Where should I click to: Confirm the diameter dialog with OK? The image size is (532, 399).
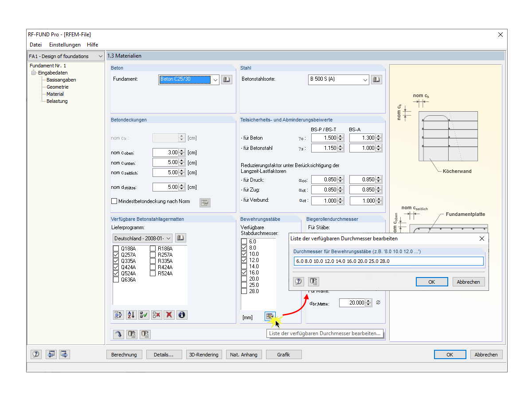pos(432,282)
